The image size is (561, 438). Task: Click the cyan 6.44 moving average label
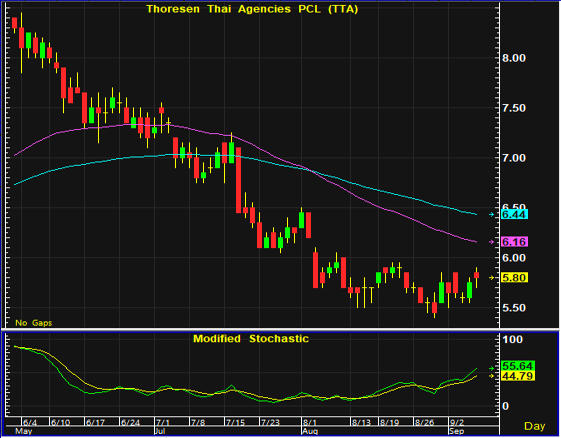point(514,214)
